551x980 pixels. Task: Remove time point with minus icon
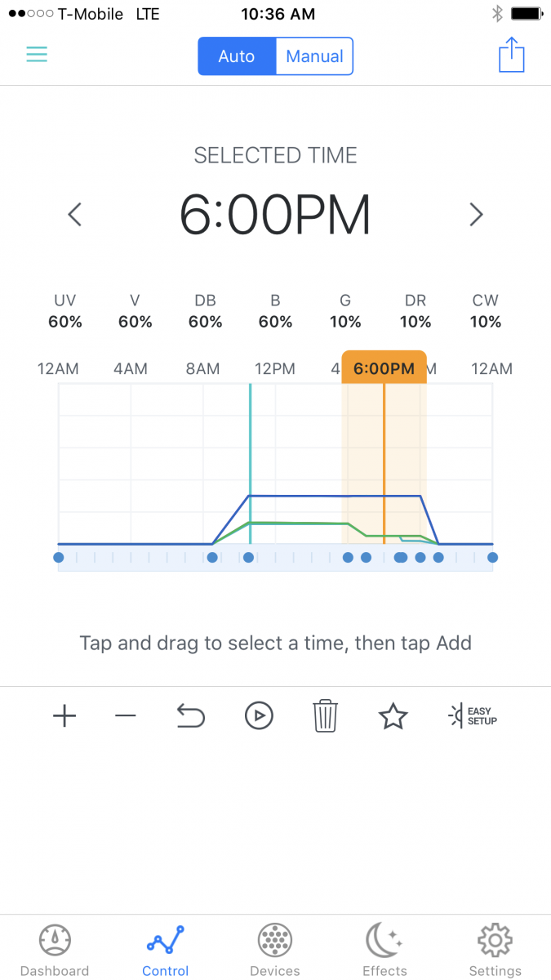coord(126,716)
